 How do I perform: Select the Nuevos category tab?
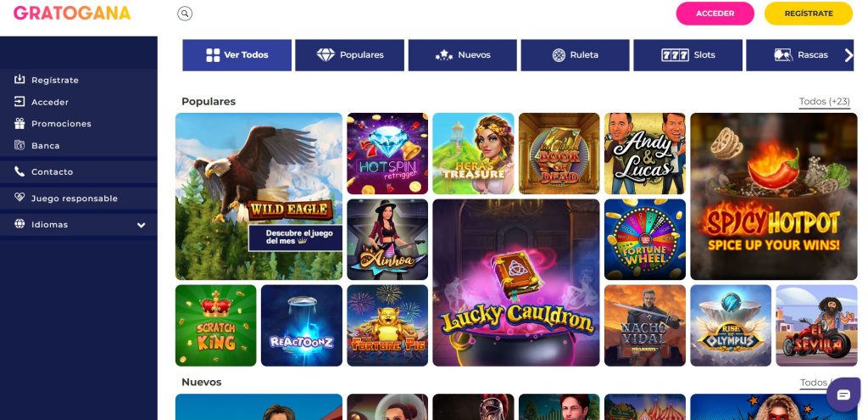(x=462, y=55)
